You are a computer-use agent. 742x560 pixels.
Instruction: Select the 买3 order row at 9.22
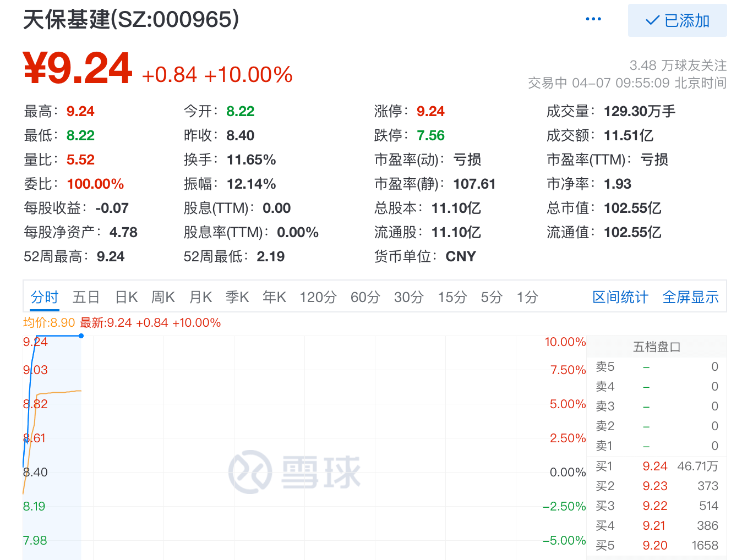pyautogui.click(x=657, y=506)
